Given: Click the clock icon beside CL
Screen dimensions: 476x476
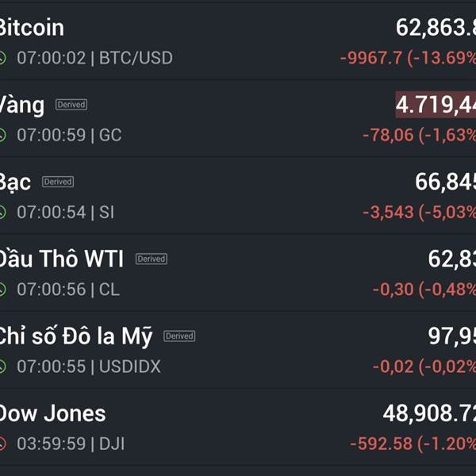Looking at the screenshot, I should (x=2, y=290).
